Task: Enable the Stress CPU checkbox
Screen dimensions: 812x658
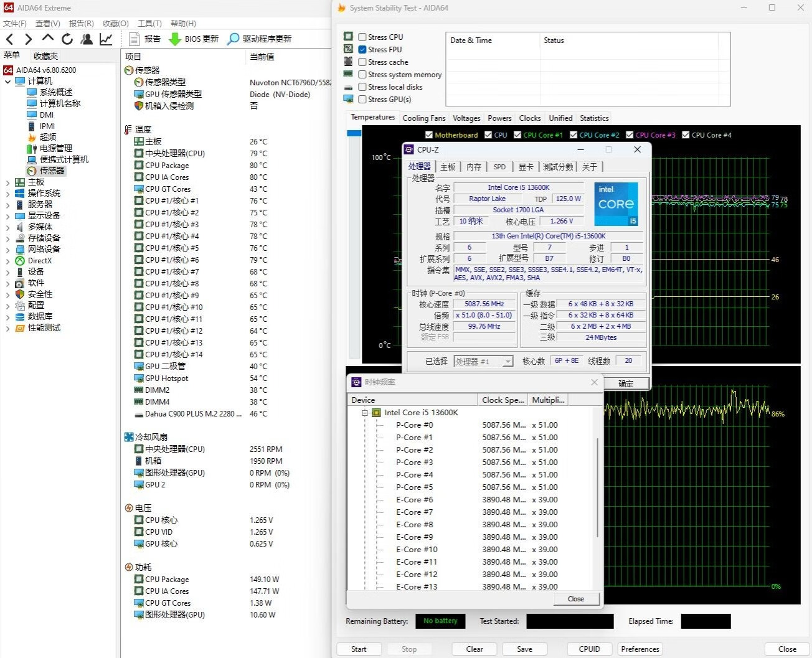Action: [x=362, y=37]
